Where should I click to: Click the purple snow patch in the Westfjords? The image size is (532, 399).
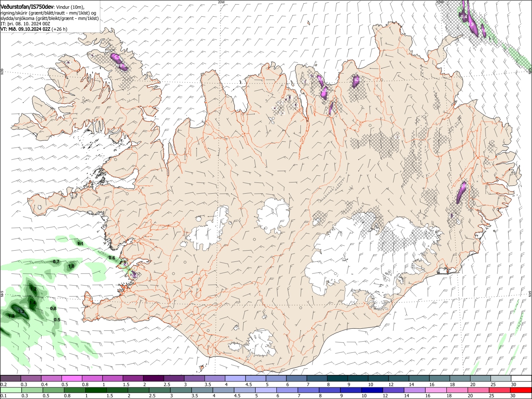pyautogui.click(x=119, y=62)
